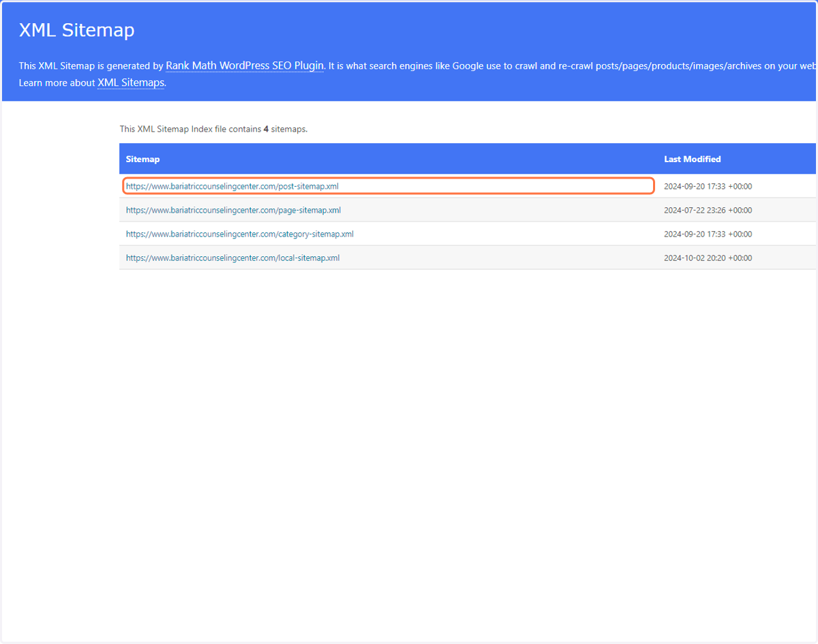Click the XML Sitemap page heading
This screenshot has height=644, width=818.
(76, 31)
